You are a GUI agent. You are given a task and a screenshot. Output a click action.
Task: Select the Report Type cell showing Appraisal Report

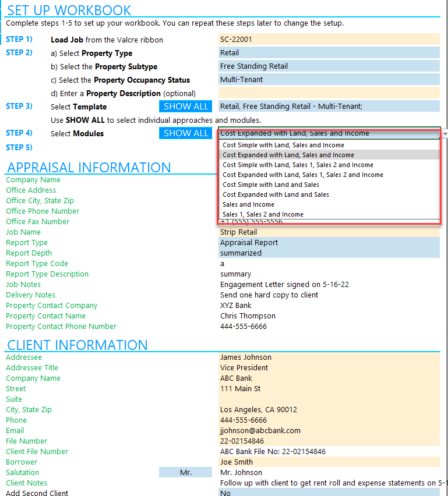(329, 243)
